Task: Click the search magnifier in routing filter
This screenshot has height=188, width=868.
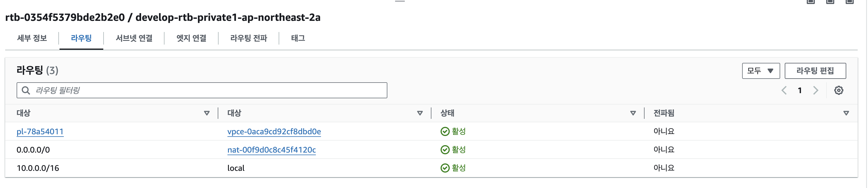Action: pyautogui.click(x=26, y=90)
